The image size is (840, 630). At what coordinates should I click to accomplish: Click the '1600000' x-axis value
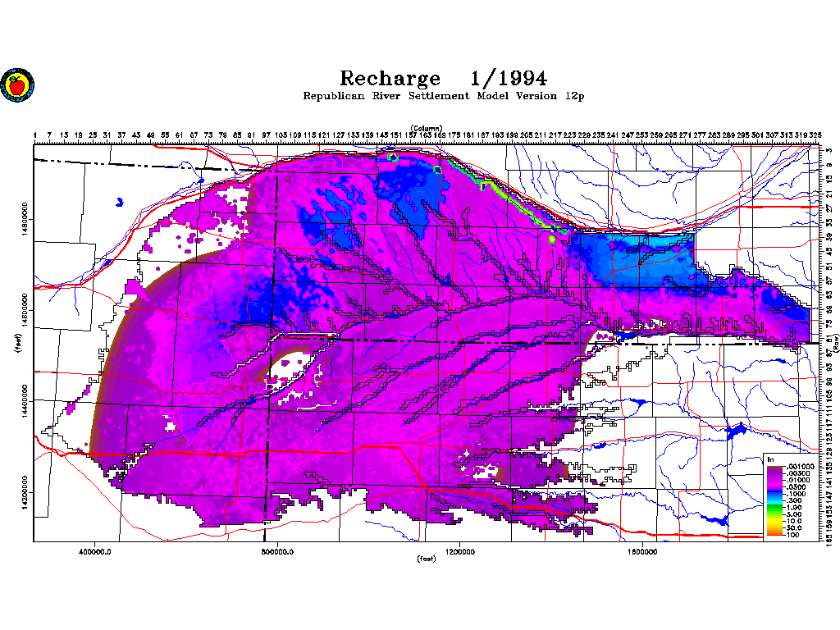[x=642, y=552]
